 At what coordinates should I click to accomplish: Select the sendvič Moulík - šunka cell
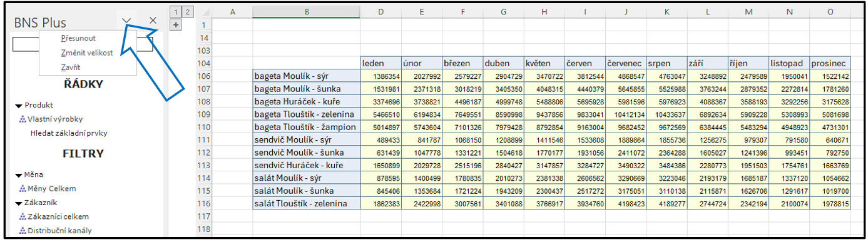point(307,153)
